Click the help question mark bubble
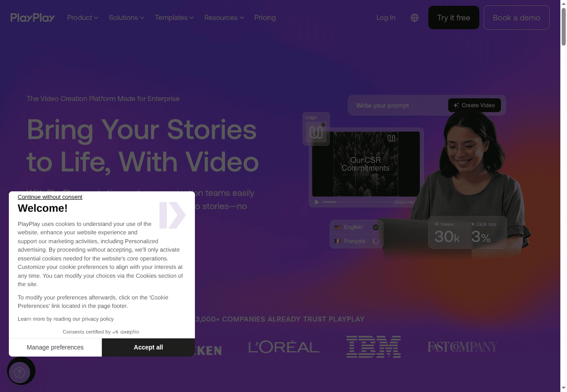 (19, 373)
